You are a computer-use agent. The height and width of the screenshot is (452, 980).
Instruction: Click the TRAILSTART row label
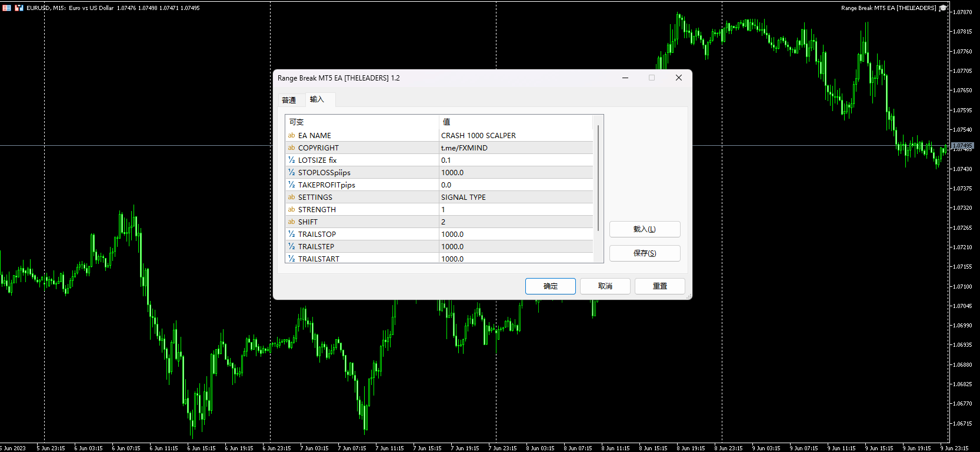(319, 259)
